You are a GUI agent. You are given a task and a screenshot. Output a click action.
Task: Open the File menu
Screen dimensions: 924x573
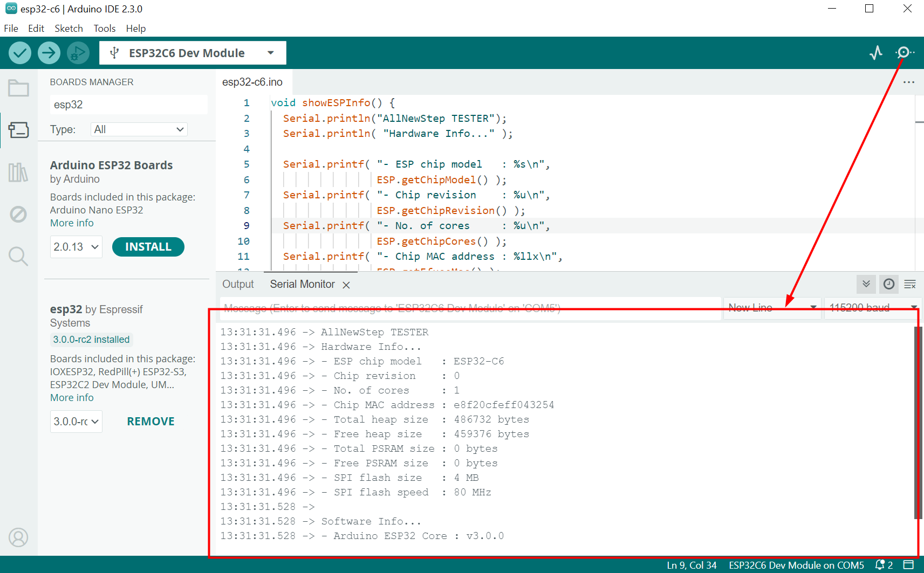[x=11, y=29]
